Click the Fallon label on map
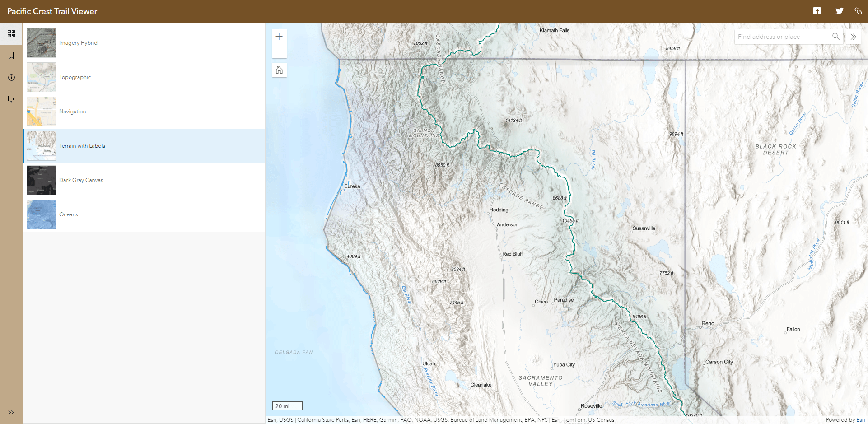Viewport: 868px width, 424px height. [x=793, y=329]
